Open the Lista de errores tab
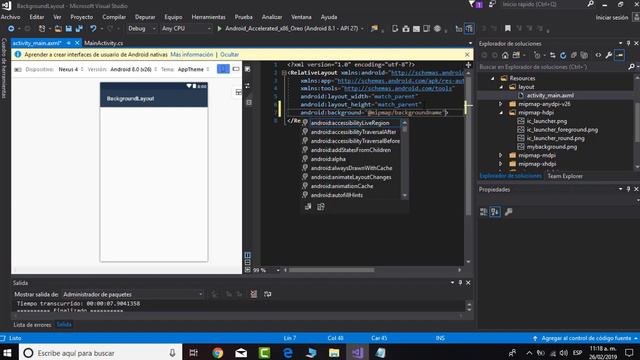 point(32,324)
